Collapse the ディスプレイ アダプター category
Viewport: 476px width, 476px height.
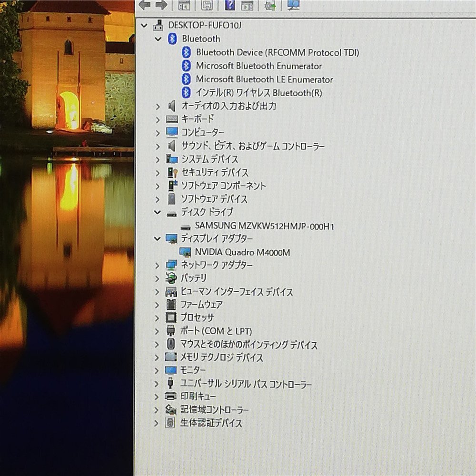click(157, 239)
